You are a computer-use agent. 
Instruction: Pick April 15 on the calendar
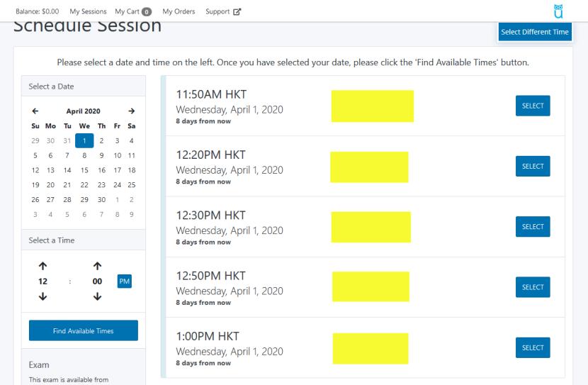coord(84,170)
